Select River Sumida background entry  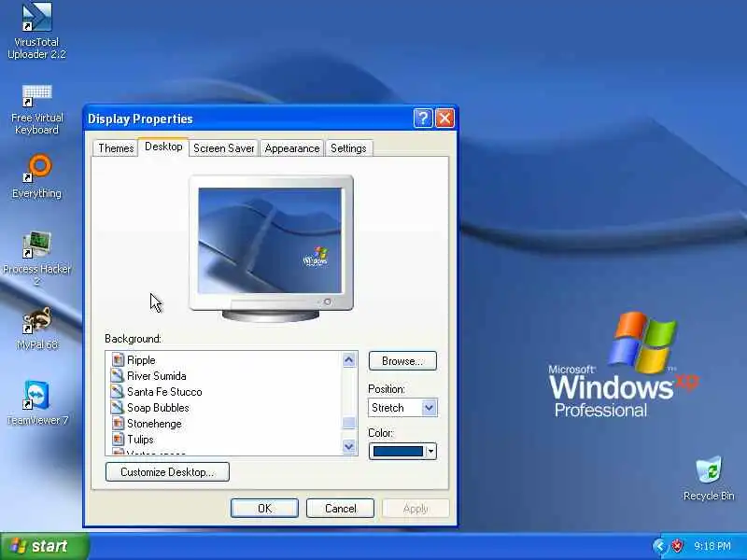(156, 376)
